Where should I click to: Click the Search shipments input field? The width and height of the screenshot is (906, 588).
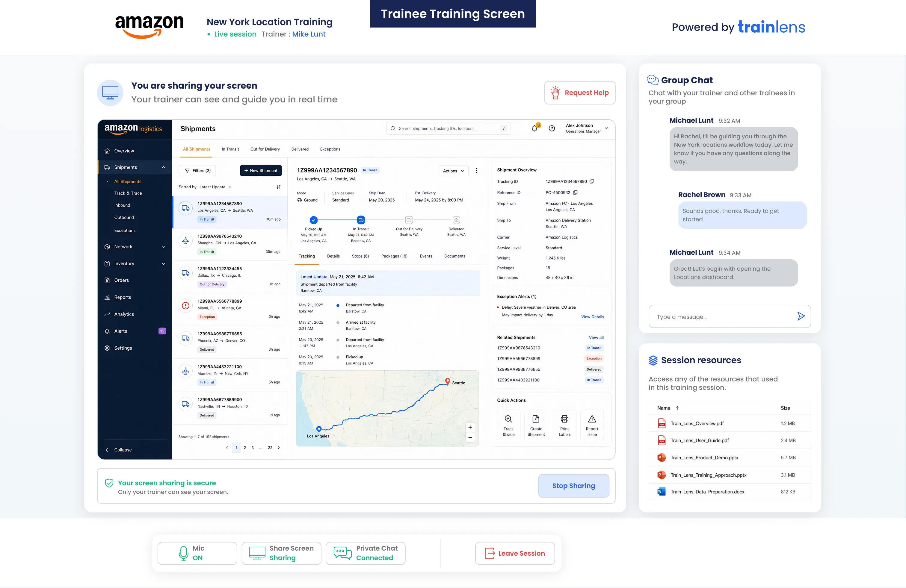click(449, 128)
